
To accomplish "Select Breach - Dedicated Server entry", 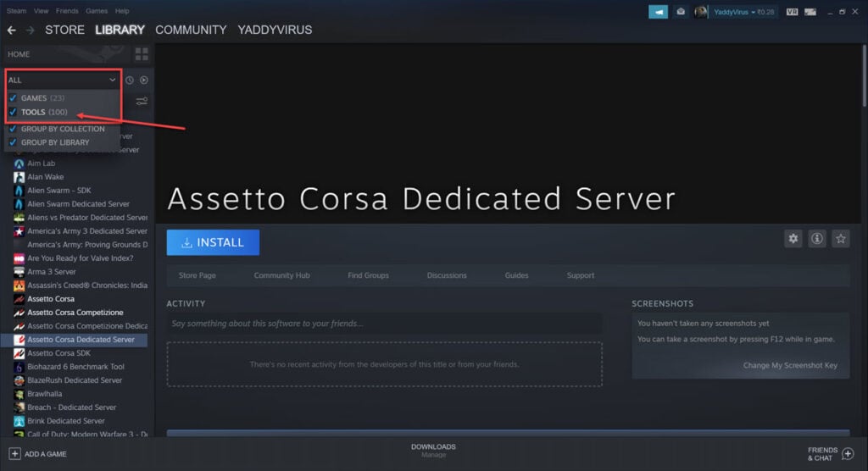I will click(71, 407).
